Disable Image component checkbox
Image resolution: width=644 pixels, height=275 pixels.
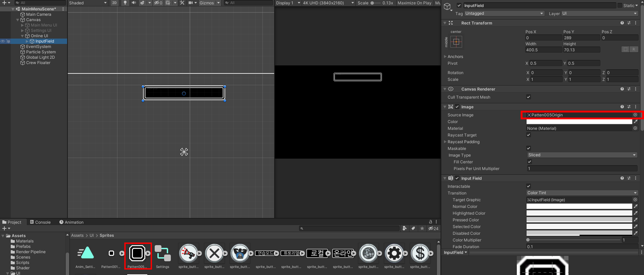[x=457, y=107]
